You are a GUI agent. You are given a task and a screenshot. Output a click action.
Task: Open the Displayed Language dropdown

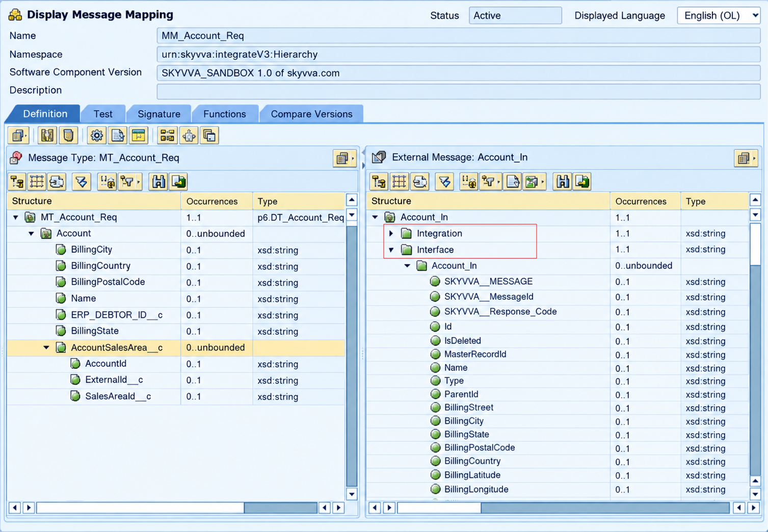click(719, 15)
